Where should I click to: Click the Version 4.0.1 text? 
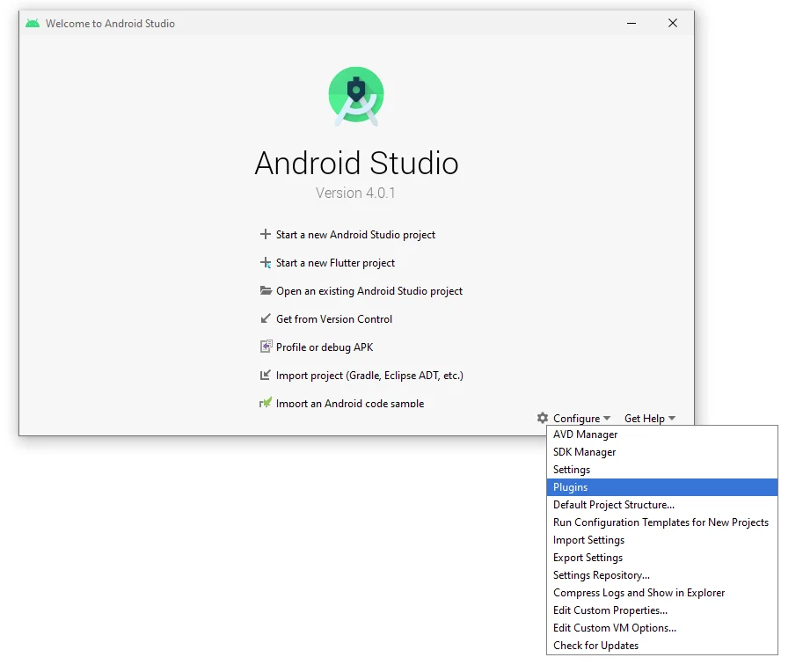[355, 193]
